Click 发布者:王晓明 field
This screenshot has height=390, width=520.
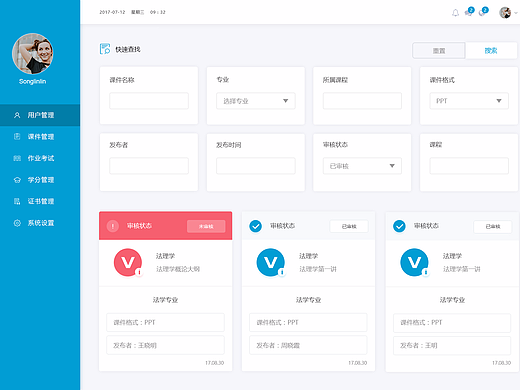pyautogui.click(x=165, y=345)
